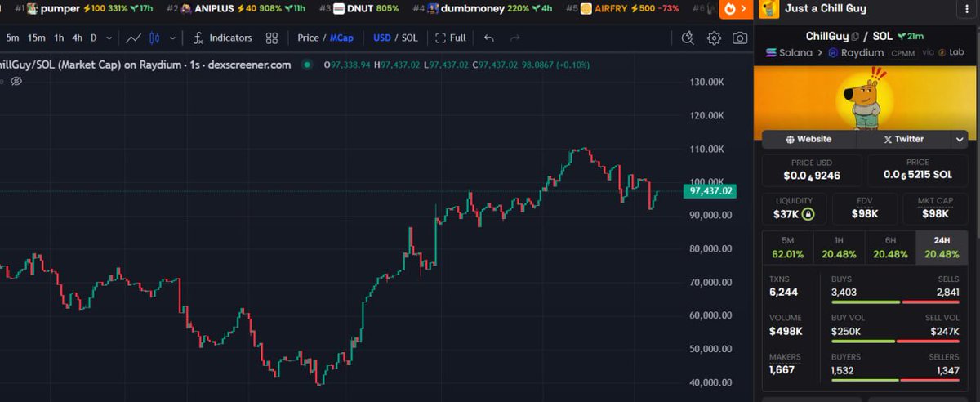Viewport: 980px width, 402px height.
Task: Click the buys versus sells ratio bar
Action: (x=897, y=302)
